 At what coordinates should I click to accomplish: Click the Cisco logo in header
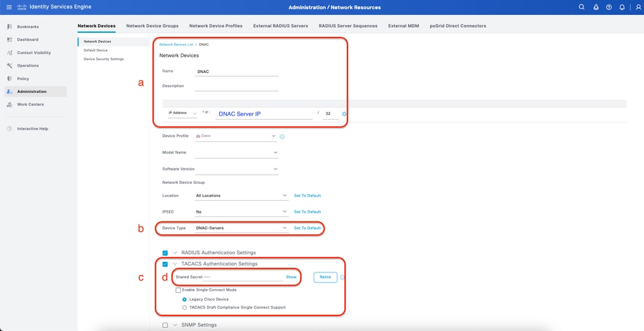click(22, 7)
